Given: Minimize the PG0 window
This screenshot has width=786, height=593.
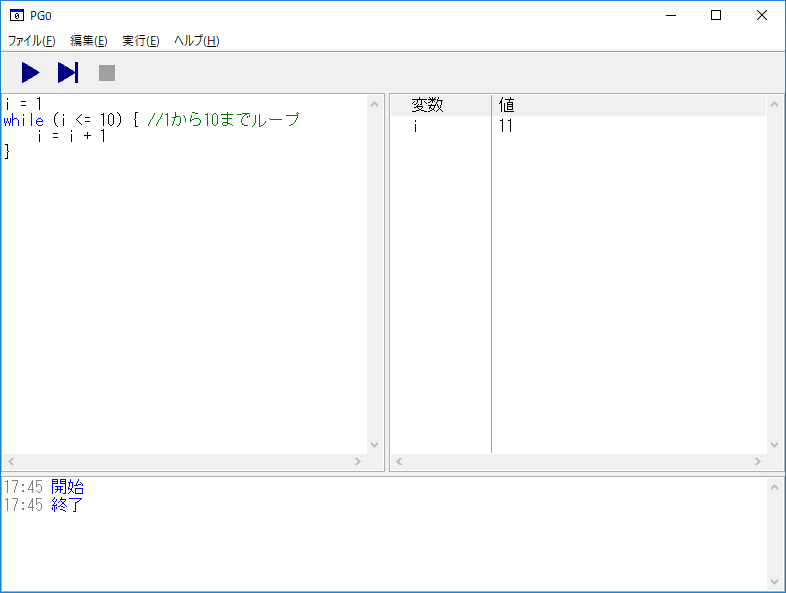Looking at the screenshot, I should tap(671, 16).
